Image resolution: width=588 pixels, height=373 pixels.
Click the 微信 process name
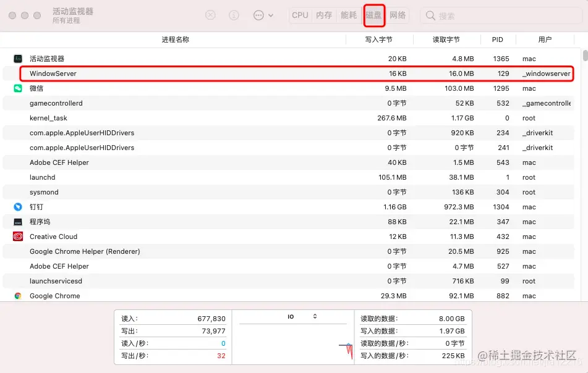tap(36, 88)
